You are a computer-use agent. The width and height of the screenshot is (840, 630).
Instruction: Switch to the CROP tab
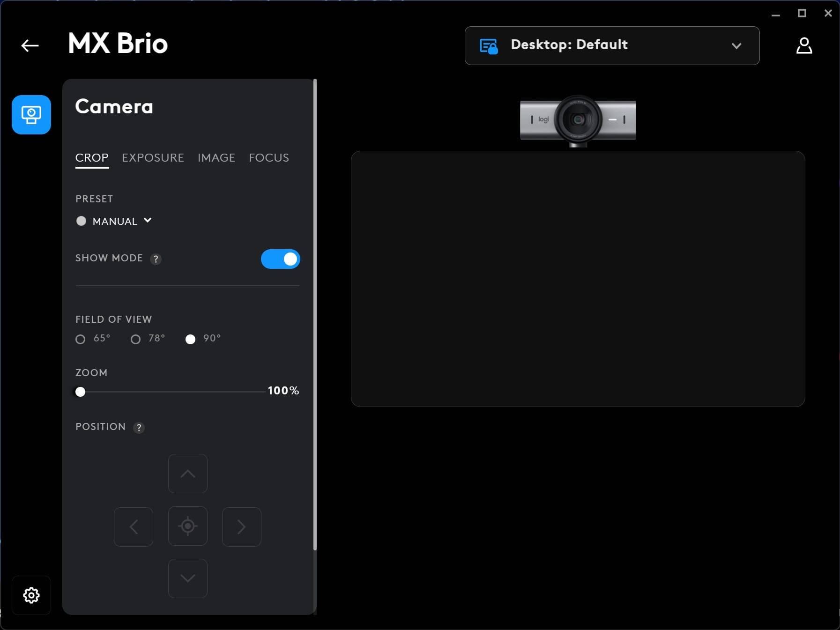pyautogui.click(x=92, y=158)
